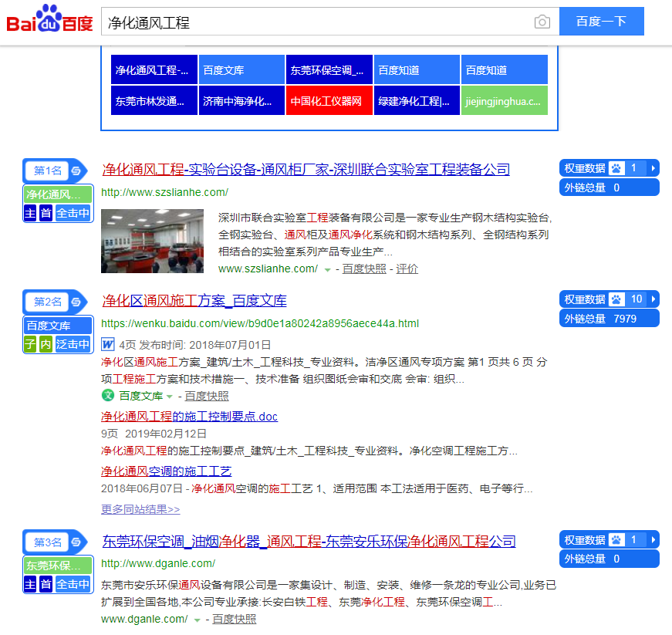The width and height of the screenshot is (672, 635).
Task: Open dropdown after www.dganle.com/
Action: 198,620
